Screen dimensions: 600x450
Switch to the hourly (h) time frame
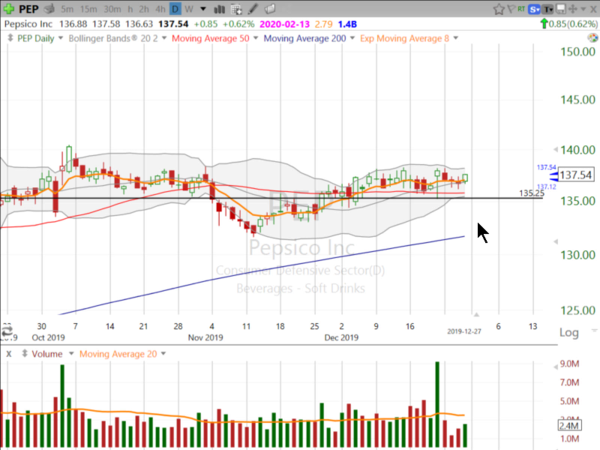click(x=130, y=9)
